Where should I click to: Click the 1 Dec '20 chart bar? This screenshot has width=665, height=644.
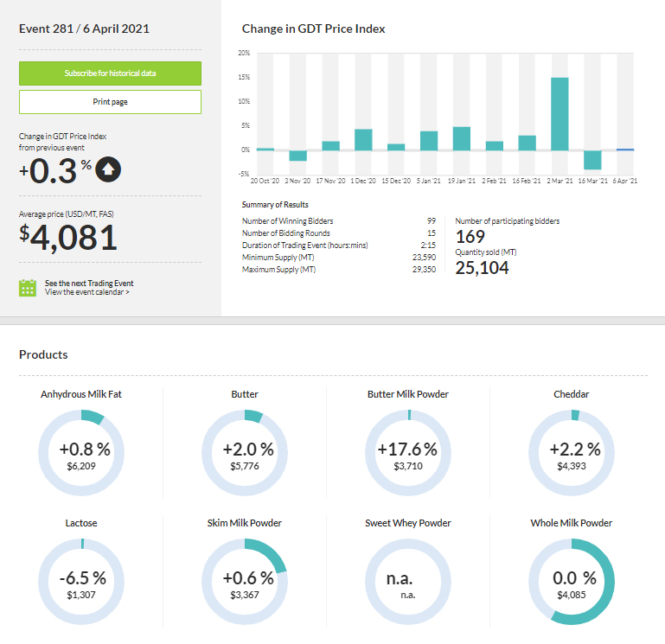point(363,139)
